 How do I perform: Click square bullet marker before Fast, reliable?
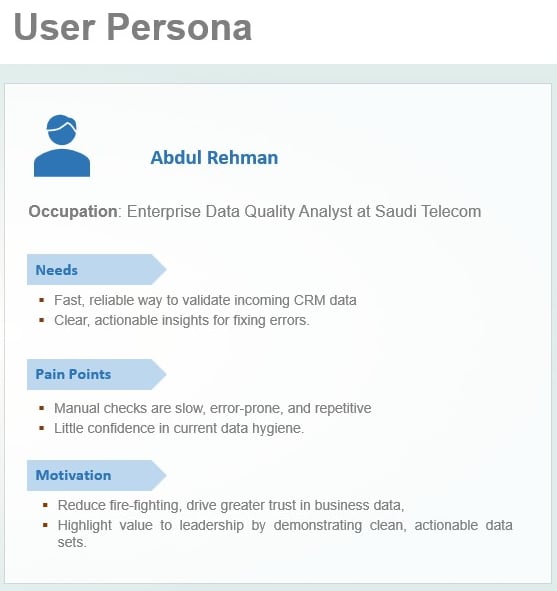[x=42, y=300]
